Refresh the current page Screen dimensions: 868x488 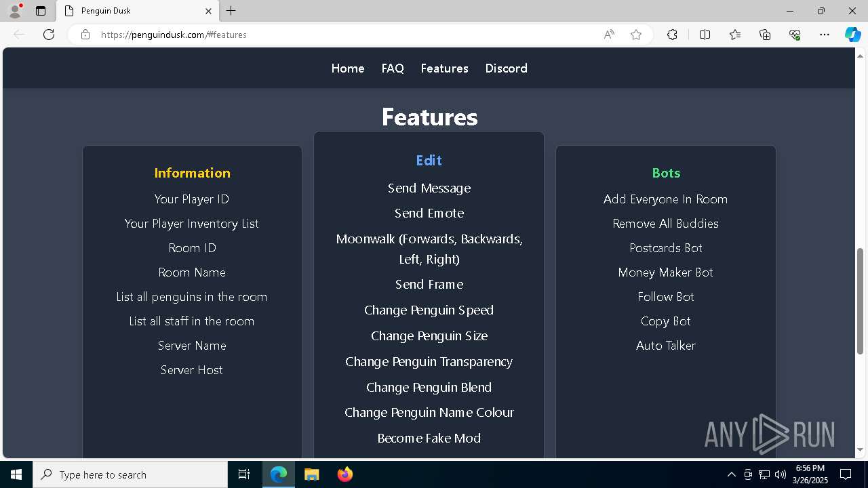[x=49, y=35]
